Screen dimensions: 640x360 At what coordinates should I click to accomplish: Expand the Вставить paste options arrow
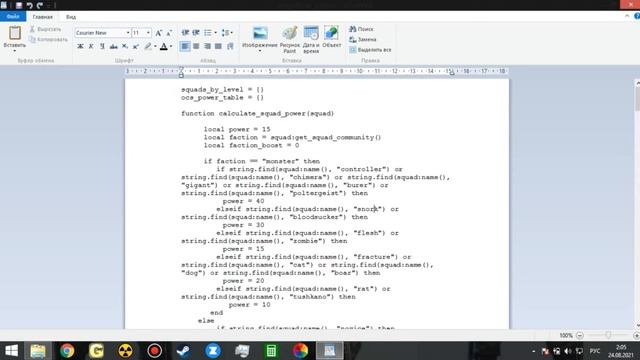pyautogui.click(x=15, y=51)
